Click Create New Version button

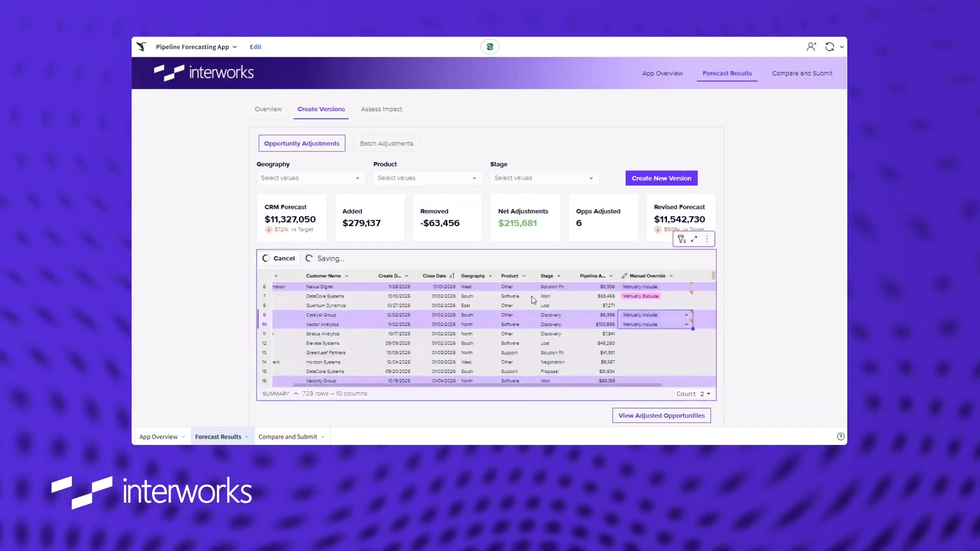(661, 178)
